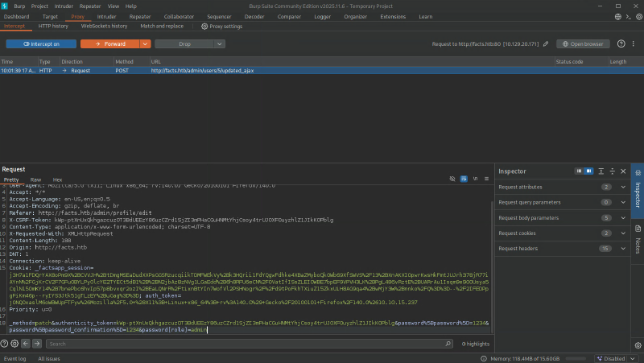This screenshot has width=644, height=363.
Task: Open the Burp menu
Action: pyautogui.click(x=19, y=6)
